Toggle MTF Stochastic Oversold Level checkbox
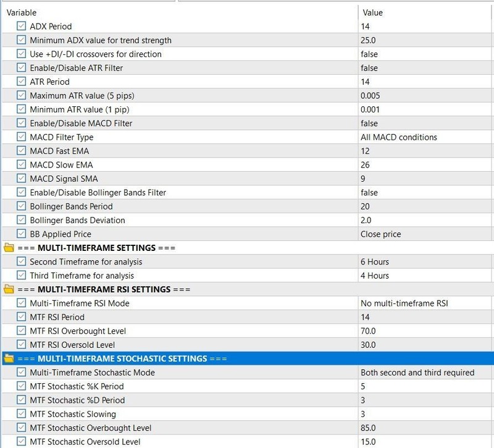Image resolution: width=494 pixels, height=448 pixels. [x=21, y=441]
